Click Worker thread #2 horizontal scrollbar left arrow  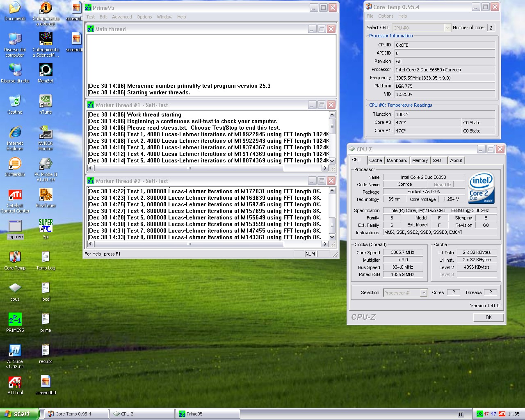(x=91, y=244)
